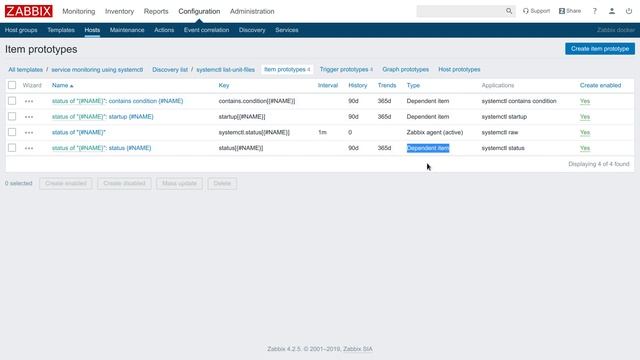The width and height of the screenshot is (640, 360).
Task: Select the Item prototypes tab
Action: pyautogui.click(x=287, y=69)
